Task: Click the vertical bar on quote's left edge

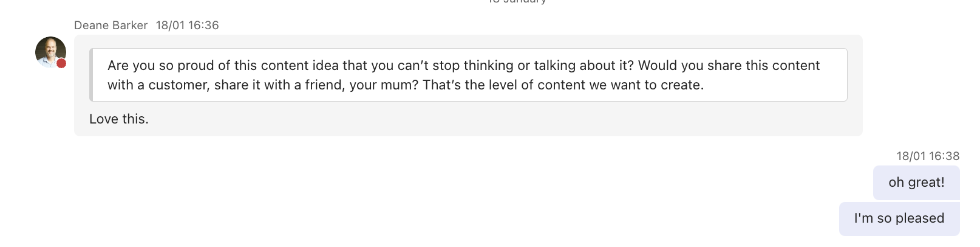Action: [x=91, y=75]
